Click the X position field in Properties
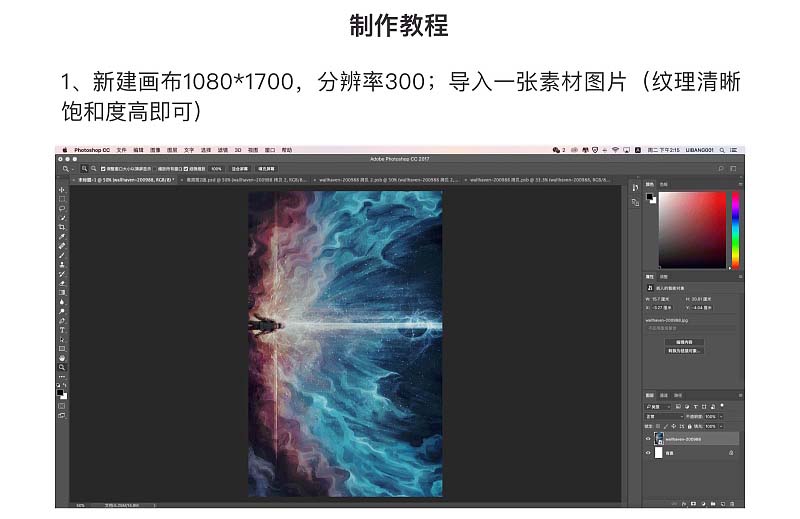 (x=662, y=308)
